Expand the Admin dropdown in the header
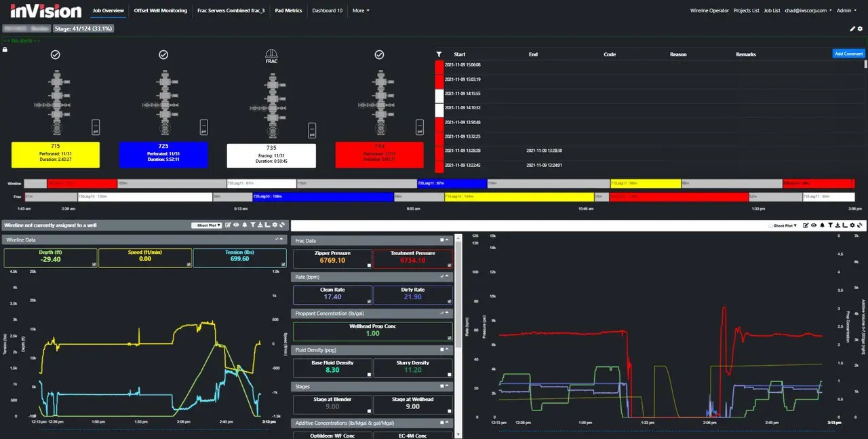The width and height of the screenshot is (868, 439). [x=845, y=10]
